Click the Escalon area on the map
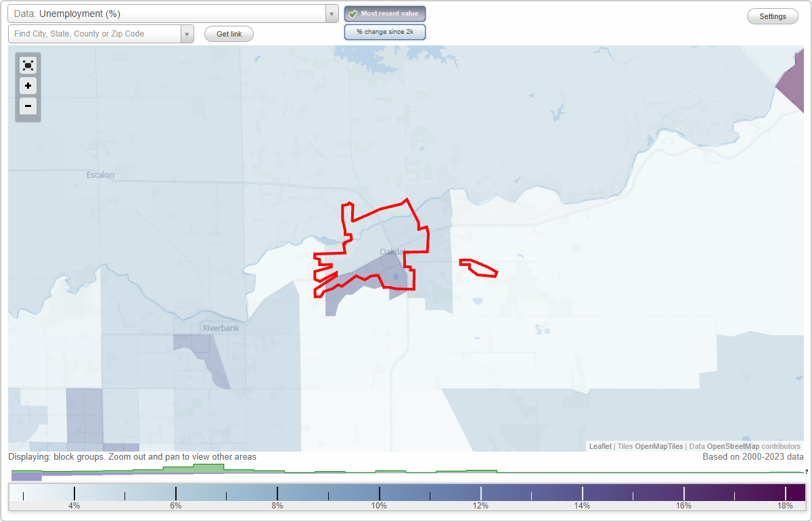 point(99,175)
